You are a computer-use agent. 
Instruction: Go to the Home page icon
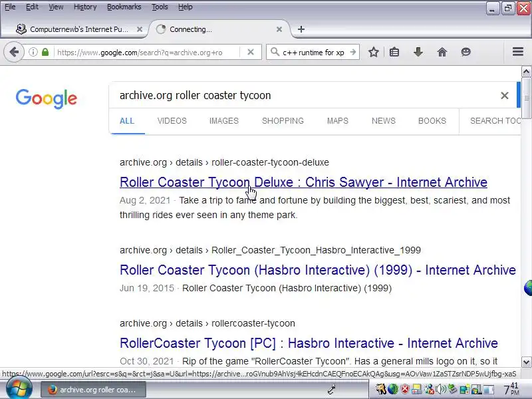[x=442, y=52]
